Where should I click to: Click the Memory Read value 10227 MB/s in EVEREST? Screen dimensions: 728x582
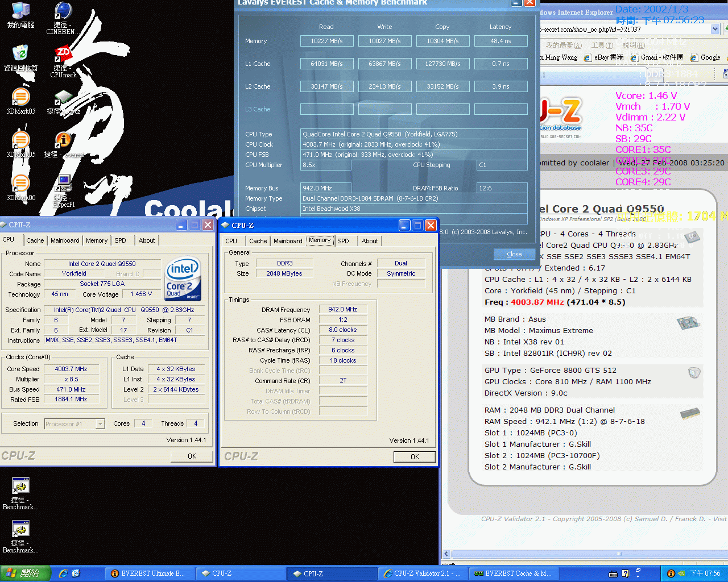click(326, 41)
